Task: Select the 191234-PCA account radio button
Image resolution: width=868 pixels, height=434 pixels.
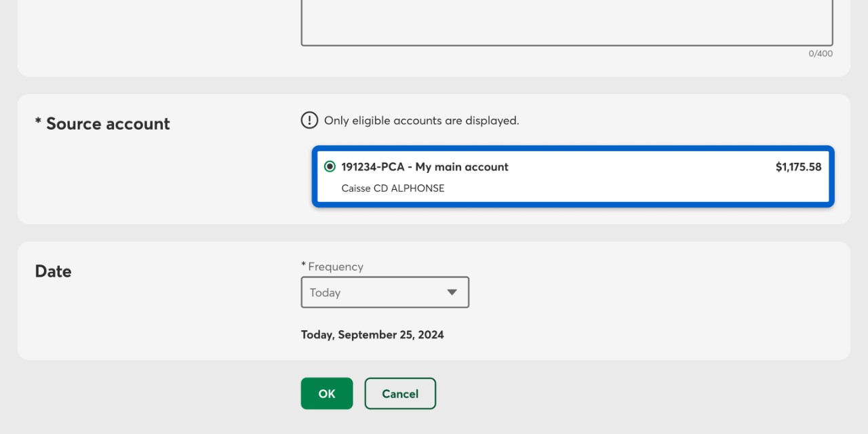Action: [330, 167]
